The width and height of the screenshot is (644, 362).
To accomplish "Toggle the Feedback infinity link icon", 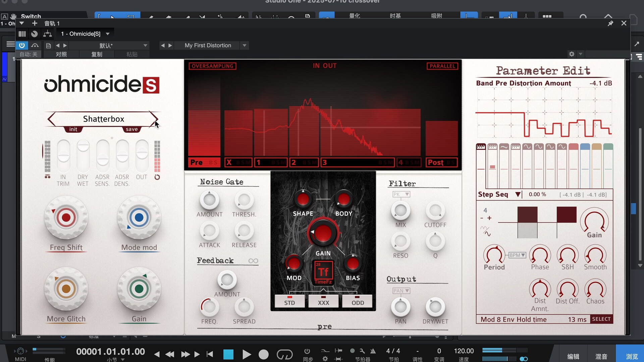I will coord(253,261).
